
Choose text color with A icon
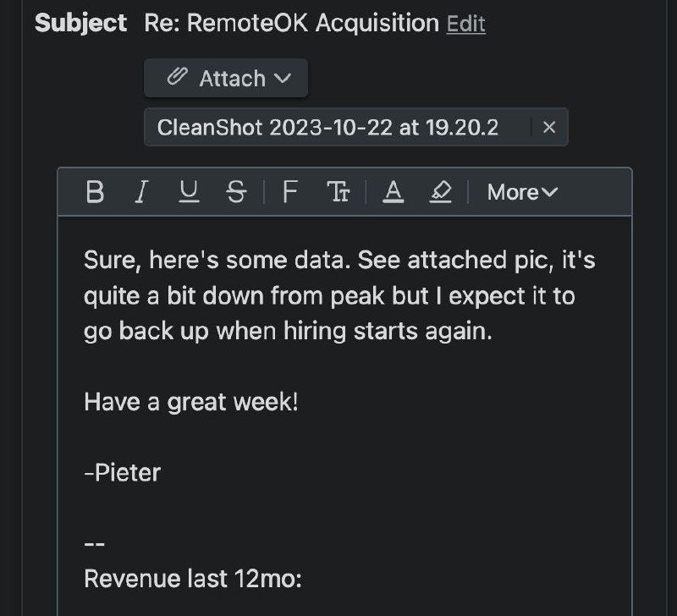(x=393, y=192)
